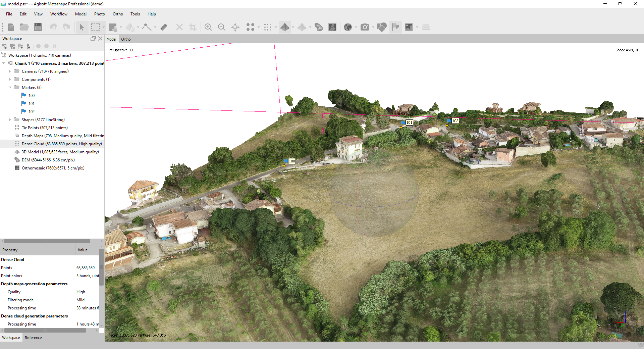Select the Ruler measurement tool
The image size is (644, 349).
point(164,27)
